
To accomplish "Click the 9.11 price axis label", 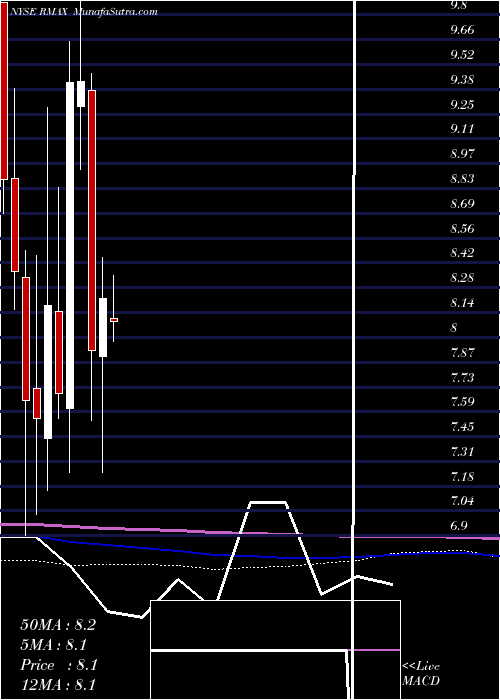I will tap(462, 129).
